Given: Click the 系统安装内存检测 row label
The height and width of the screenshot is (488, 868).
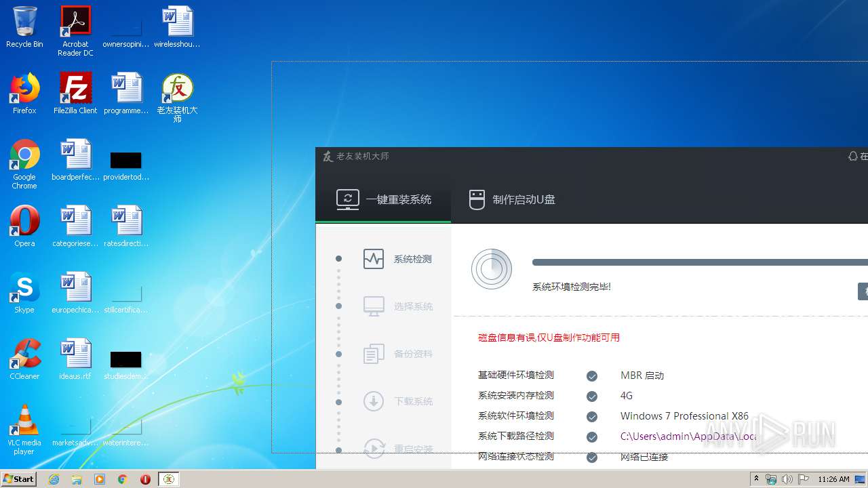Looking at the screenshot, I should [x=516, y=395].
